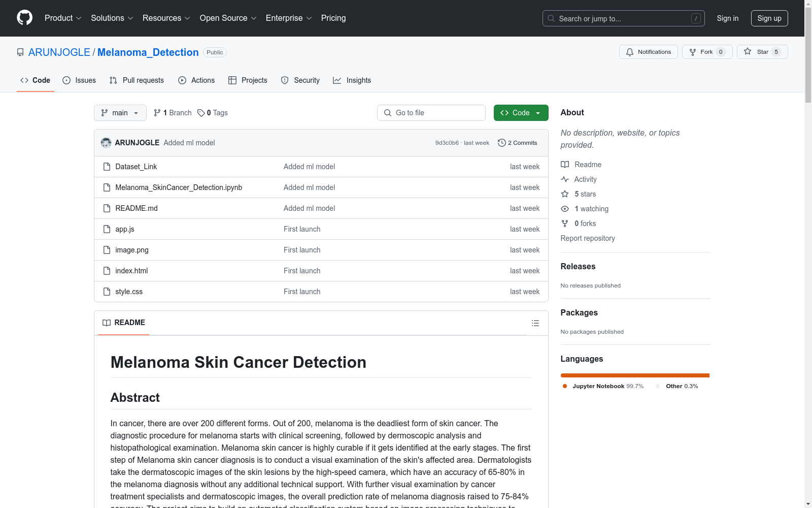Click the eye icon beside 1 watching
The image size is (812, 508).
pos(565,209)
